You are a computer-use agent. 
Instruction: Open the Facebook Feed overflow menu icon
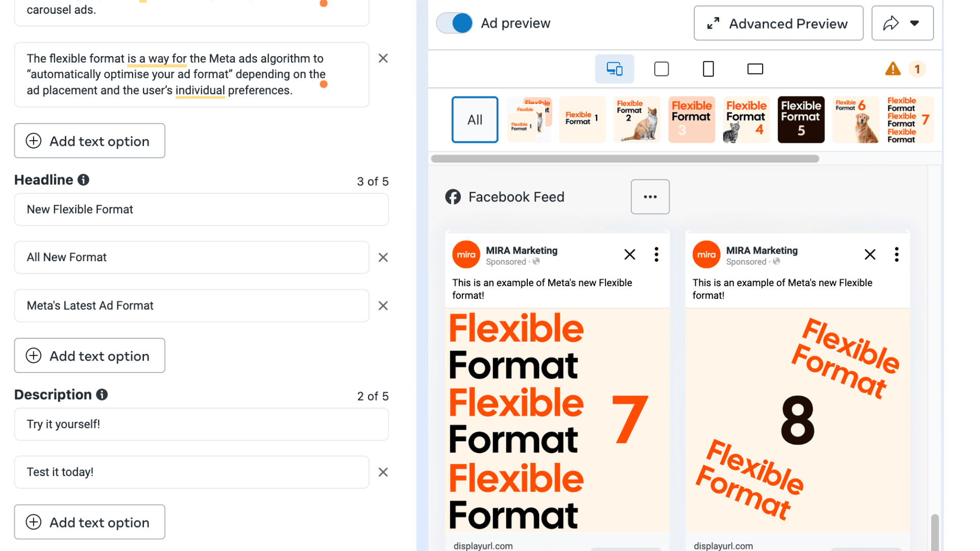(650, 196)
